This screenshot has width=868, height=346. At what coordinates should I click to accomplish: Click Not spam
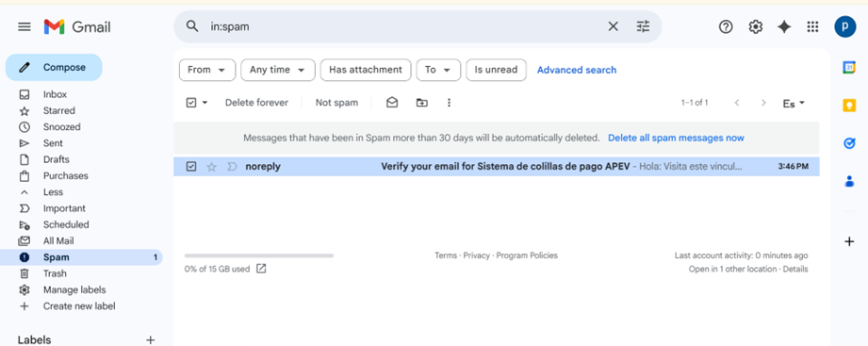336,103
